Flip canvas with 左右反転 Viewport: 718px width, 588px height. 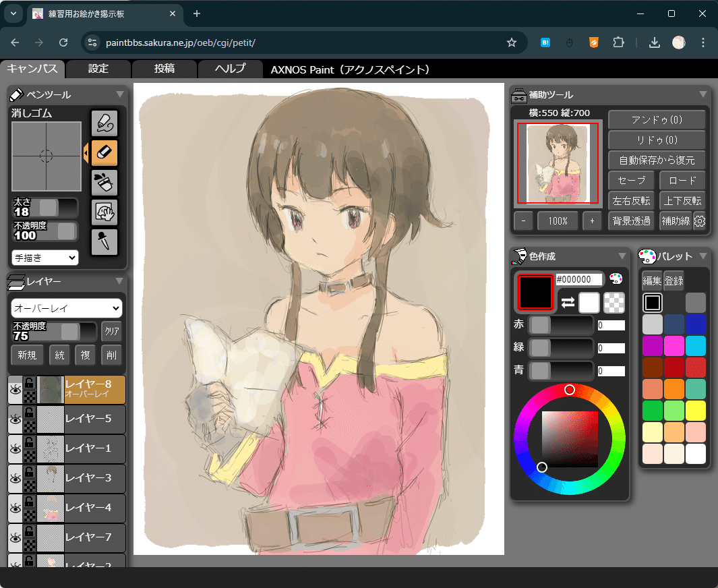coord(632,200)
